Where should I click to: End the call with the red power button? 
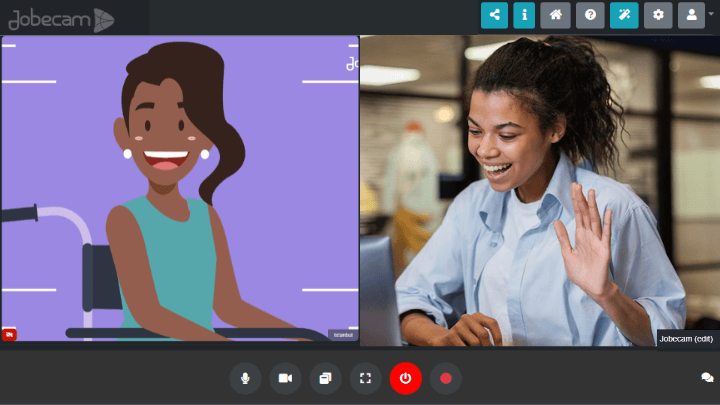(x=405, y=378)
